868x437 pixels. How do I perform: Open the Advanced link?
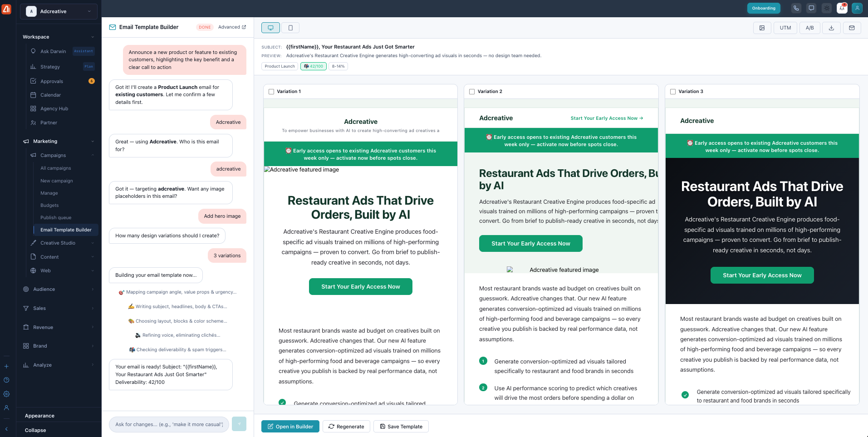(x=232, y=27)
